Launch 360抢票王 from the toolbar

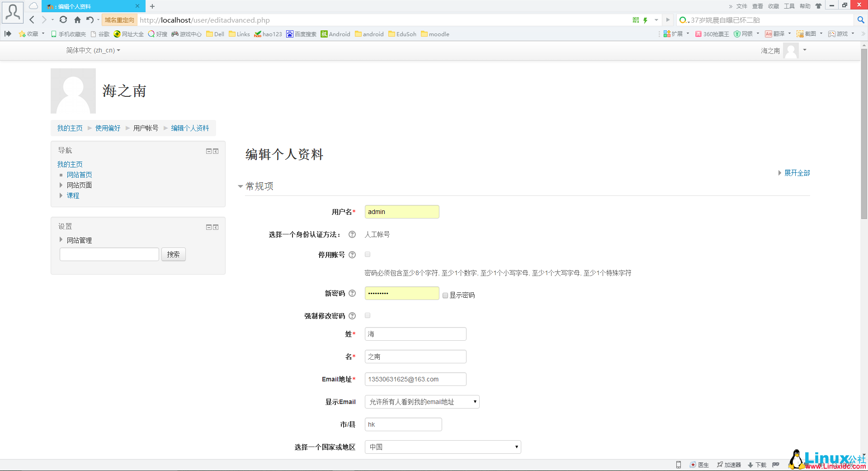[712, 33]
